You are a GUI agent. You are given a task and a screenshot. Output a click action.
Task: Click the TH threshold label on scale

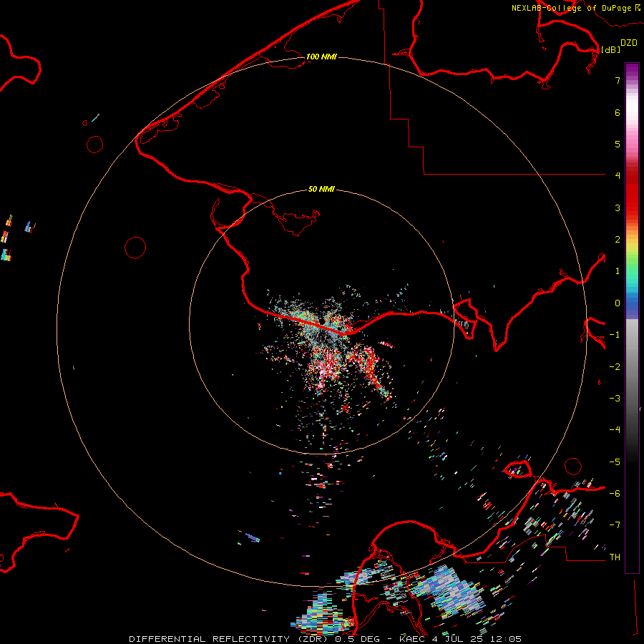[x=615, y=557]
